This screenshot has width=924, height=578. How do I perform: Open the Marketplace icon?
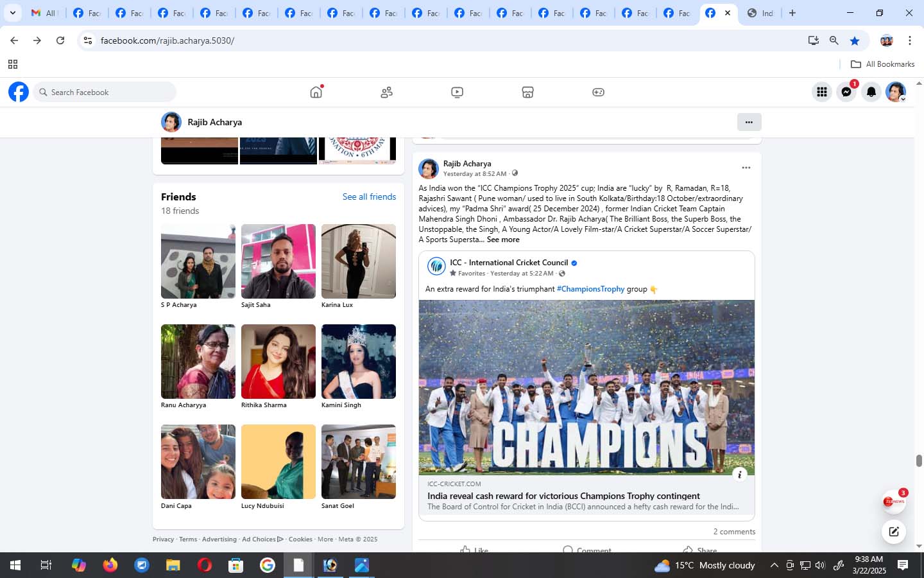tap(527, 92)
